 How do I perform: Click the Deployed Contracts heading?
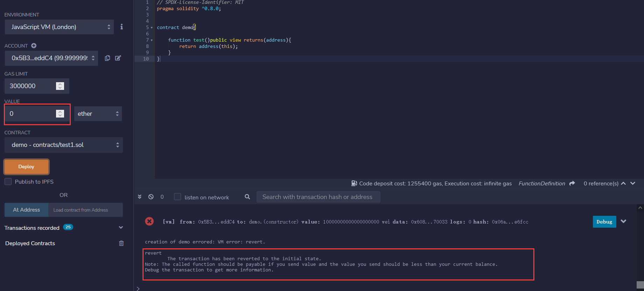(30, 243)
